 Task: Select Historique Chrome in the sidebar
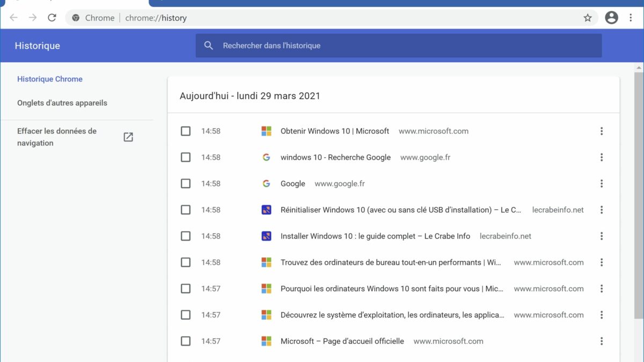point(50,79)
